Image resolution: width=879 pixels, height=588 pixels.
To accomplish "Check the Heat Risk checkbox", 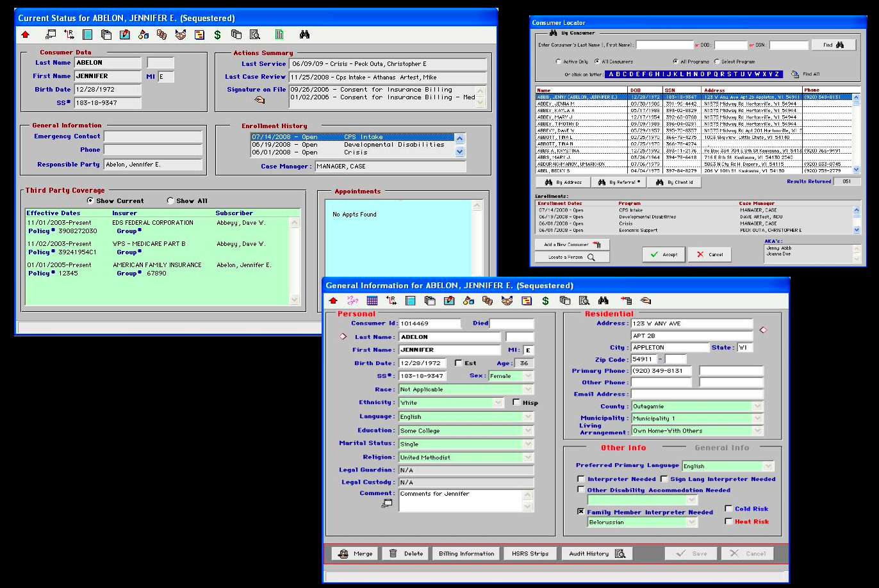I will 728,521.
